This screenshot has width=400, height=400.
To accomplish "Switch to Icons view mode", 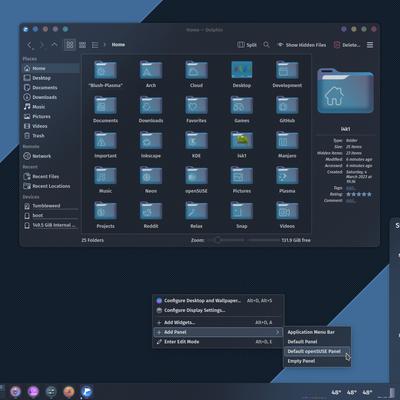I will coord(70,45).
